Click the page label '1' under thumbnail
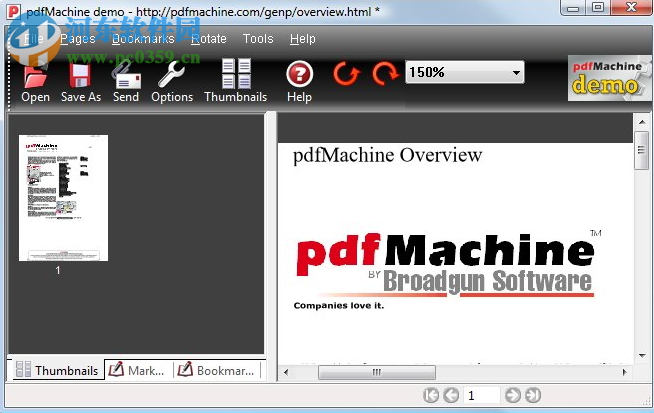Image resolution: width=654 pixels, height=413 pixels. pos(58,270)
